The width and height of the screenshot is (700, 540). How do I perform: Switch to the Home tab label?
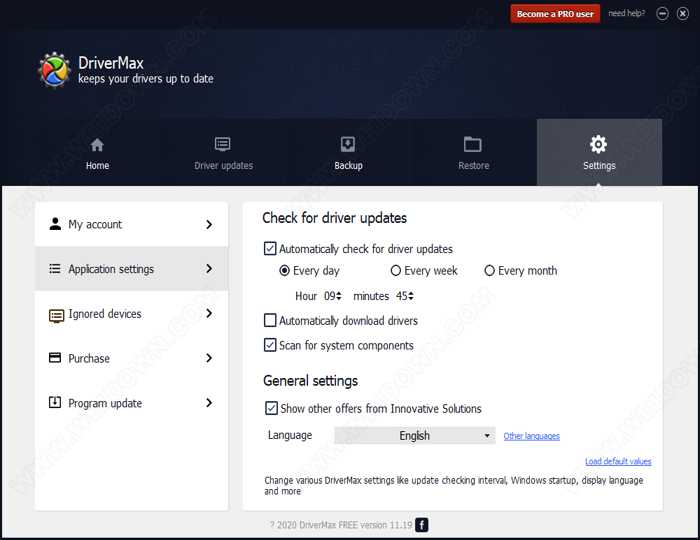(x=97, y=166)
